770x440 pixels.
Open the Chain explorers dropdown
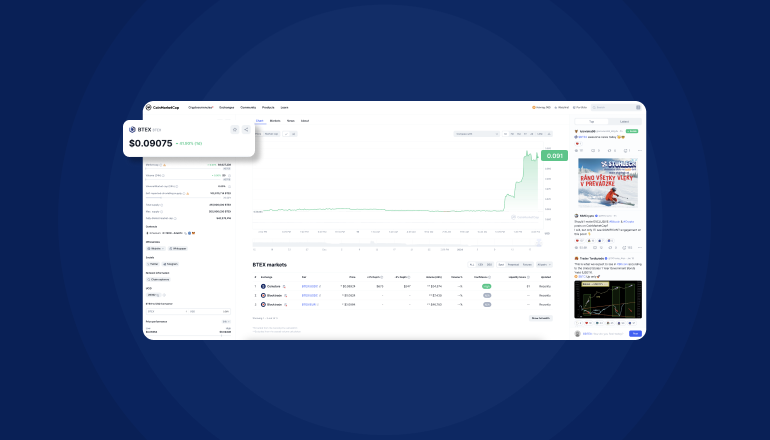pos(158,279)
